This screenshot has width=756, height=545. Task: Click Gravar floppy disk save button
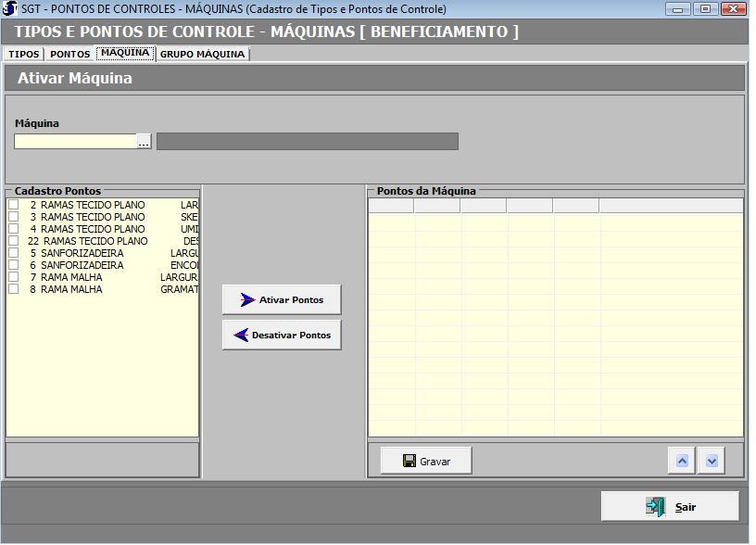426,461
